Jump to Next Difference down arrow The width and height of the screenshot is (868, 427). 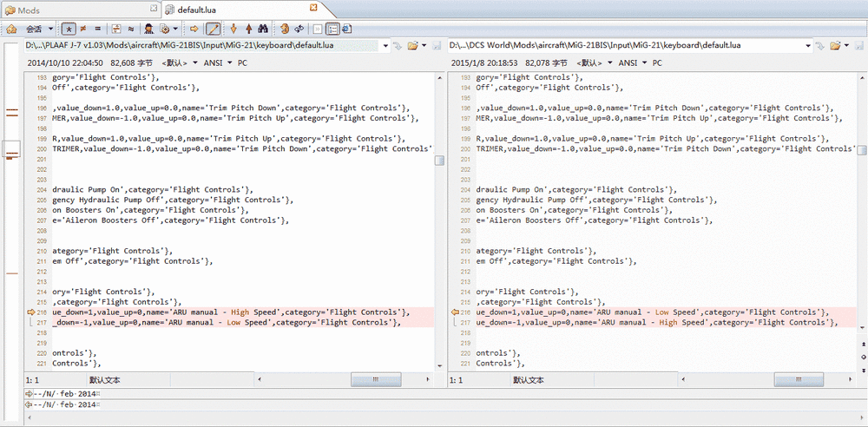point(233,29)
